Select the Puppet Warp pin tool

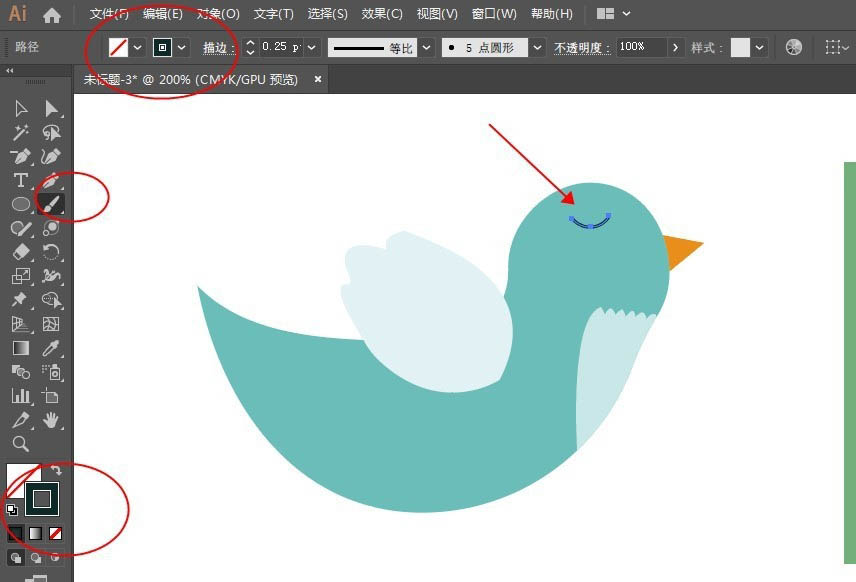(x=21, y=300)
